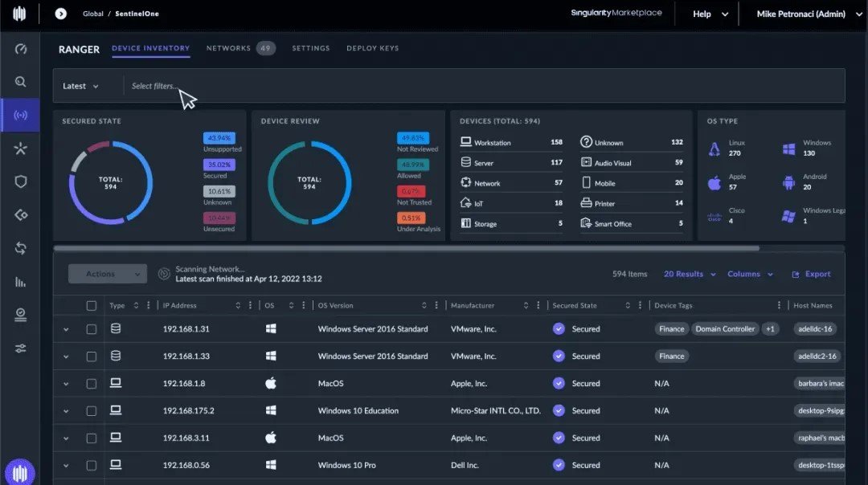This screenshot has height=485, width=868.
Task: Open the circular sync arrows icon in sidebar
Action: (x=20, y=248)
